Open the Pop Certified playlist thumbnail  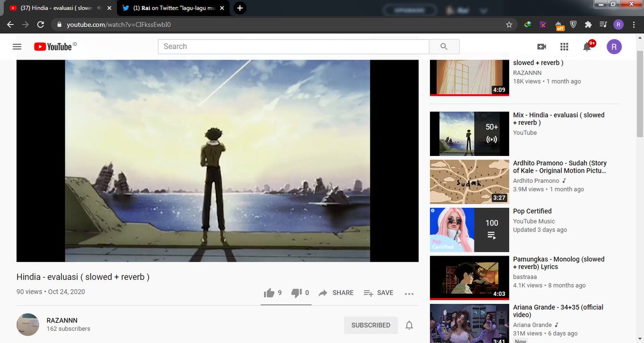pyautogui.click(x=470, y=230)
